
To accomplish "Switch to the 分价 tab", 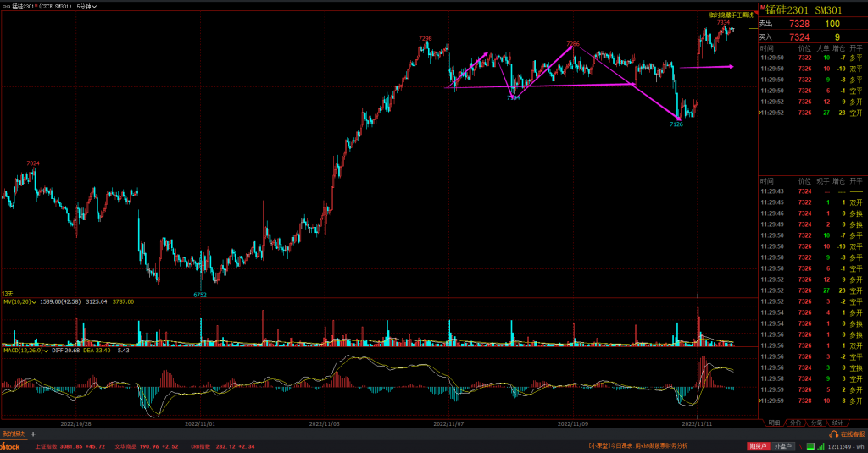I will [x=795, y=423].
